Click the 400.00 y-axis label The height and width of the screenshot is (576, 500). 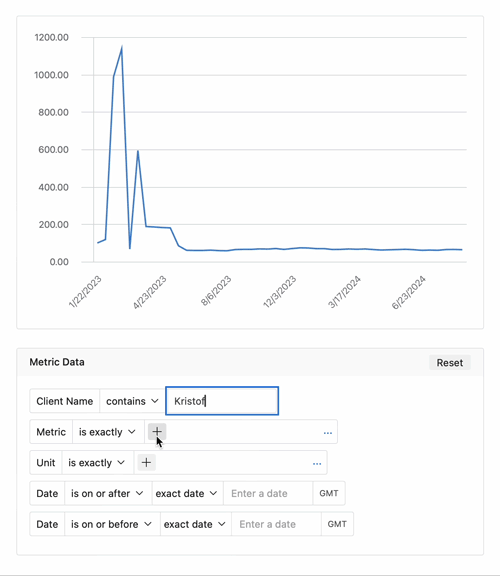(53, 187)
